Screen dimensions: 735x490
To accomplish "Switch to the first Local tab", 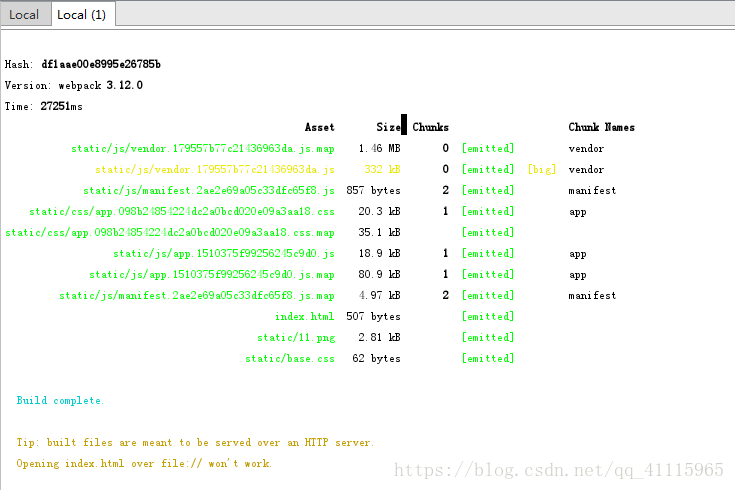I will point(24,15).
